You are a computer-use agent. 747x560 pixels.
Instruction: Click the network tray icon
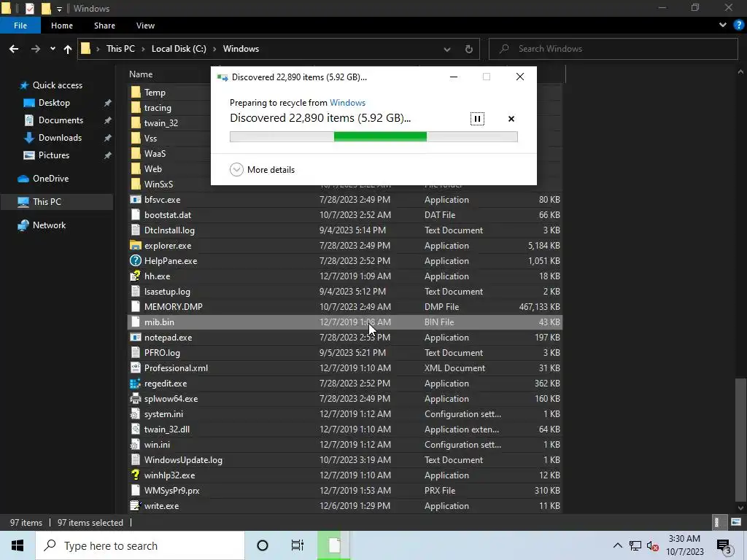[x=635, y=545]
